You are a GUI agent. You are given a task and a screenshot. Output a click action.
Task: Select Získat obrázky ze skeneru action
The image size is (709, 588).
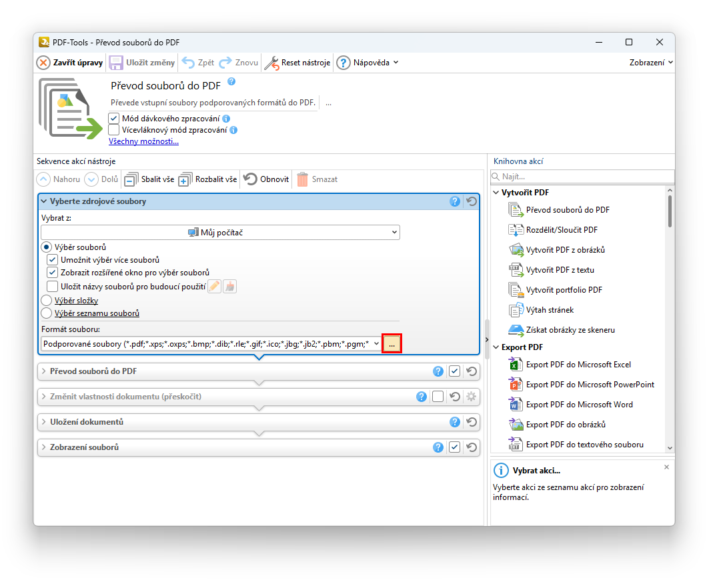coord(562,330)
